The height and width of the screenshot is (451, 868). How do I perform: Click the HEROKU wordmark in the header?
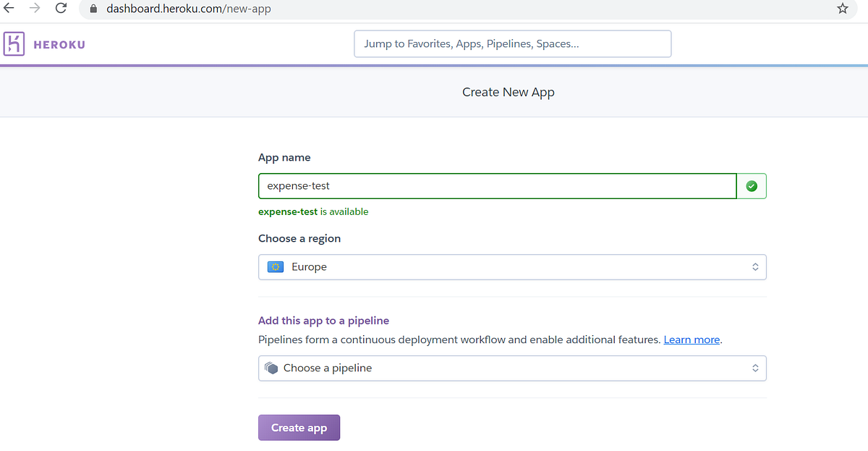coord(59,44)
